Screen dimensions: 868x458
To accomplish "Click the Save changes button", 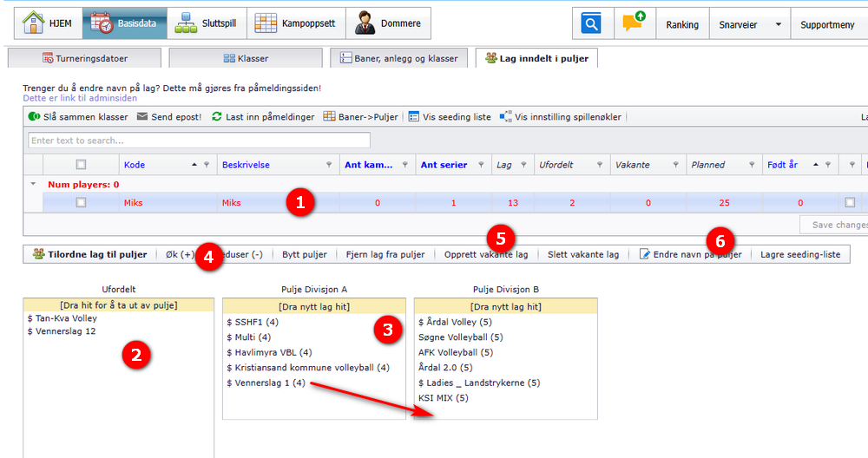I will click(x=834, y=225).
